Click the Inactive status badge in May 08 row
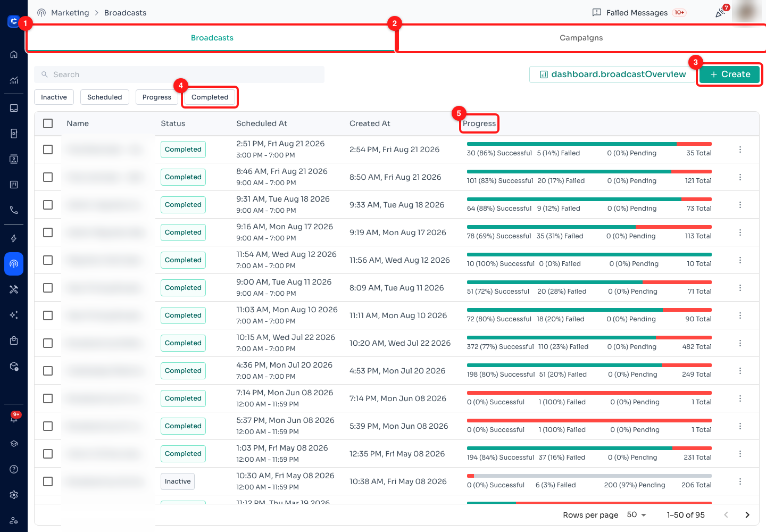766x532 pixels. 177,481
